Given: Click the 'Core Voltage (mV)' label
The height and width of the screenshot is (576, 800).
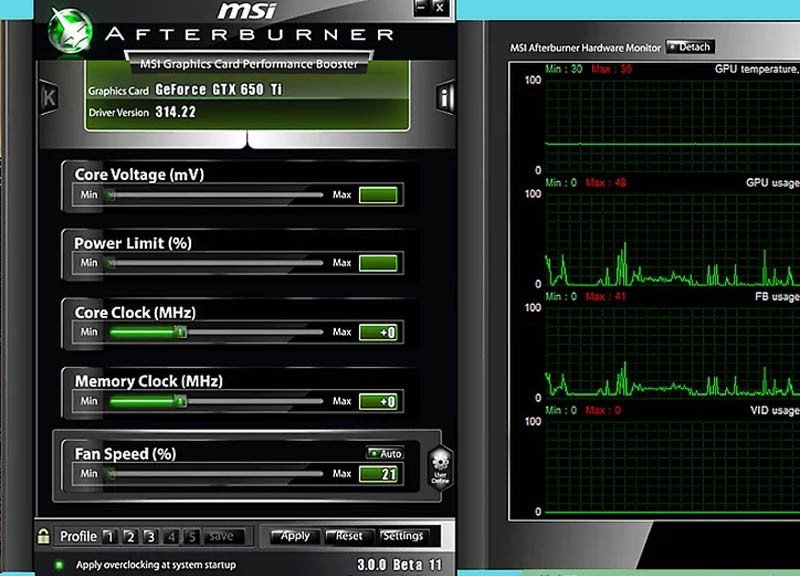Looking at the screenshot, I should 139,174.
